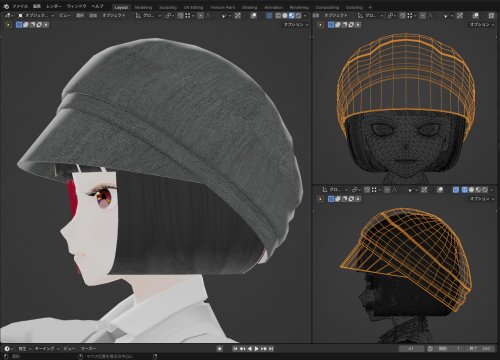Open main viewport editor type selector
The height and width of the screenshot is (360, 500).
click(x=9, y=16)
